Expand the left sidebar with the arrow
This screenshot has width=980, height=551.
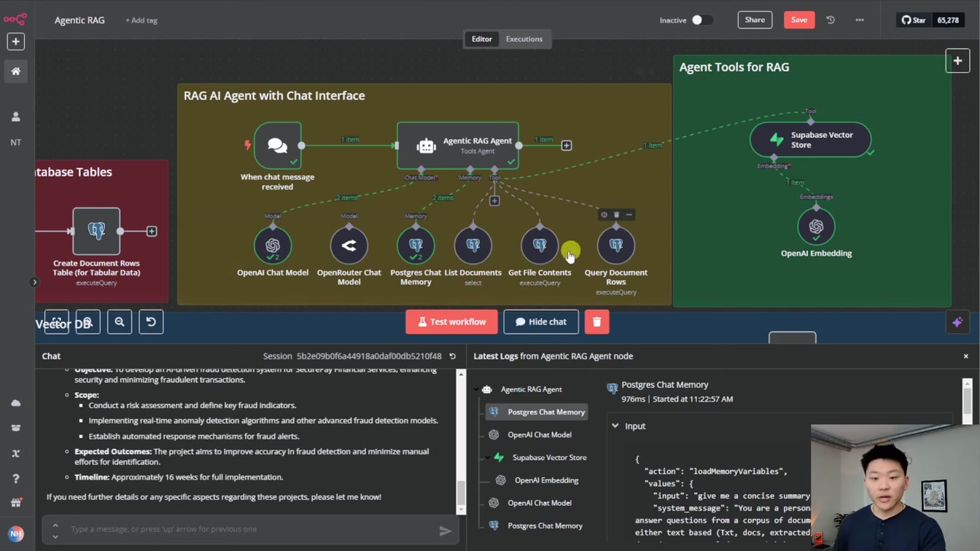[34, 282]
